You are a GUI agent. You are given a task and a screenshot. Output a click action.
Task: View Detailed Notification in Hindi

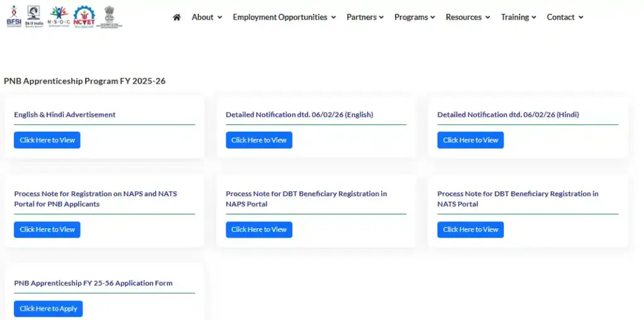click(470, 140)
